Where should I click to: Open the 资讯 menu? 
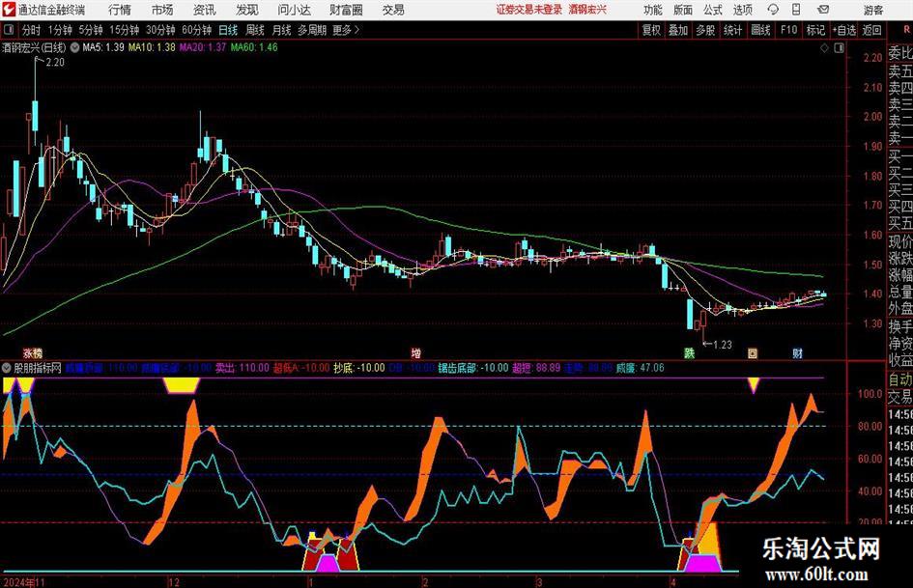(x=205, y=10)
